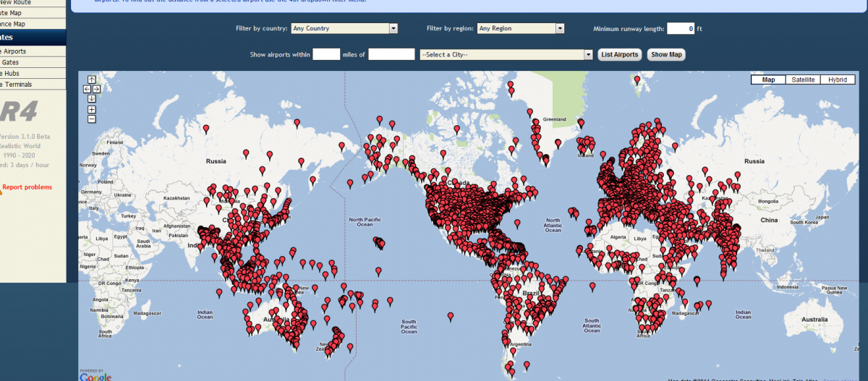Switch to Hybrid view
This screenshot has width=868, height=381.
click(x=838, y=80)
